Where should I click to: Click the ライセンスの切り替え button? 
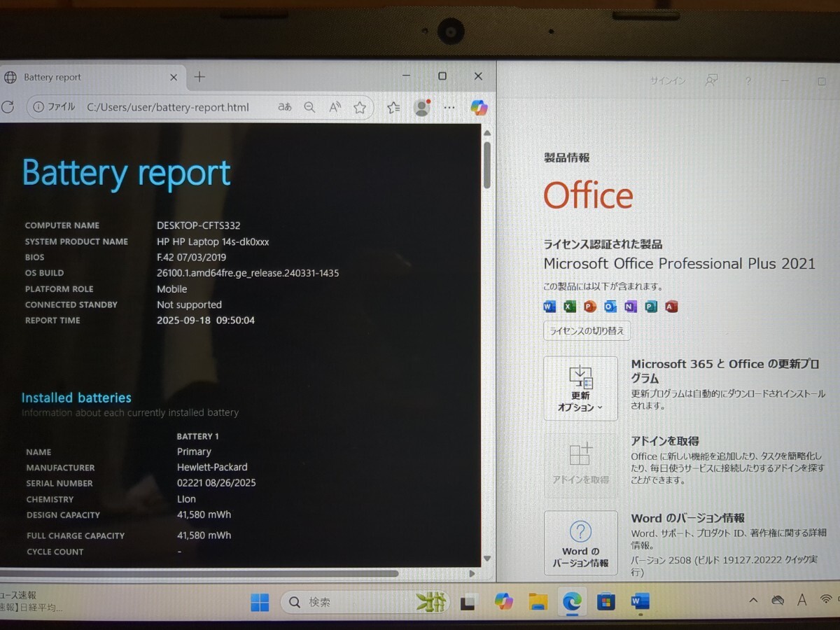pos(587,331)
